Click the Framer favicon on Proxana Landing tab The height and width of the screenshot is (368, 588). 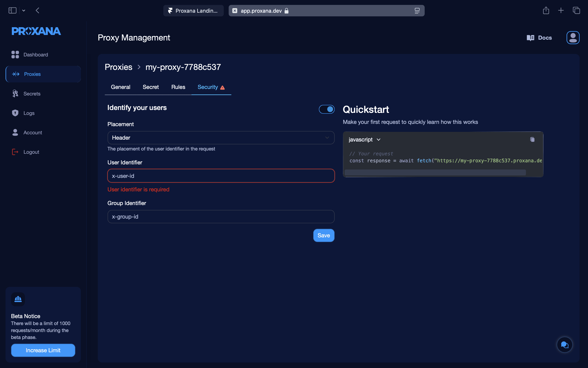click(x=170, y=11)
